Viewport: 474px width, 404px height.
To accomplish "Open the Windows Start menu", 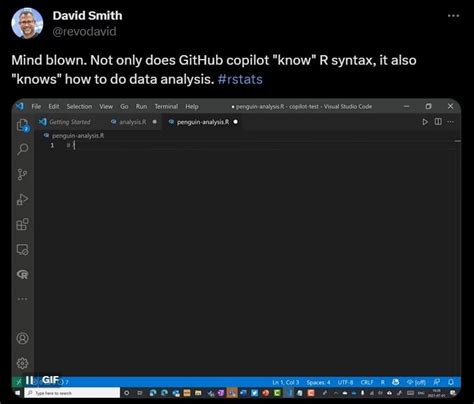I will [18, 393].
